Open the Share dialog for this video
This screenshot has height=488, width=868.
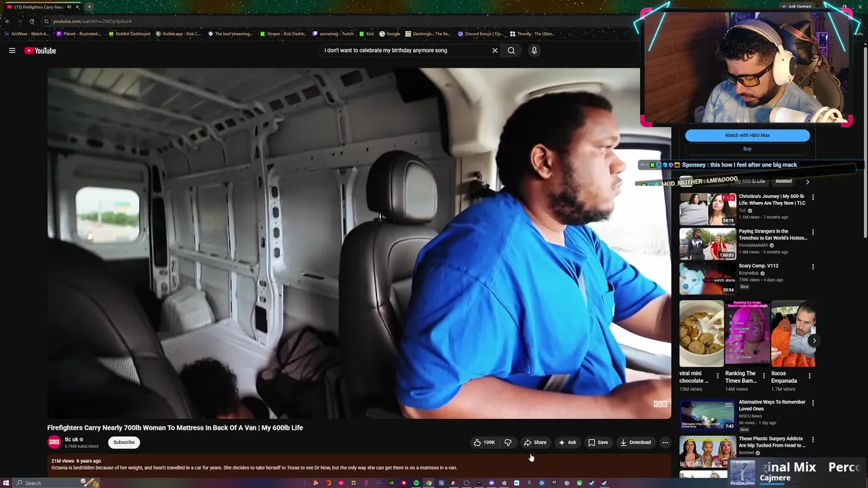click(x=535, y=443)
